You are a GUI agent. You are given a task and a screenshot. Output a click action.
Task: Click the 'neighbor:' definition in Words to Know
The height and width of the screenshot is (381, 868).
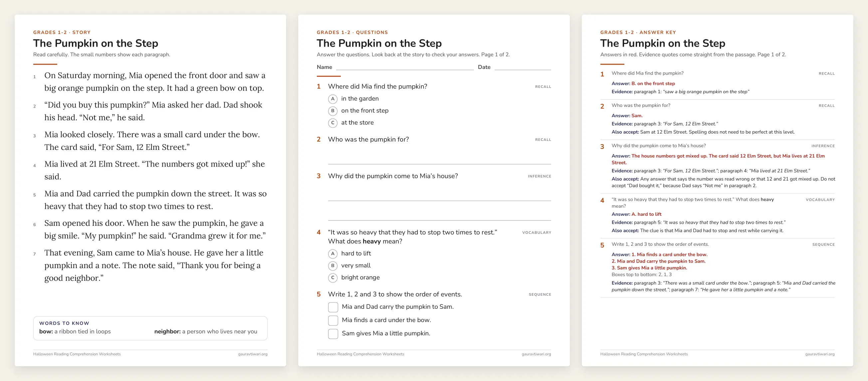click(x=206, y=331)
